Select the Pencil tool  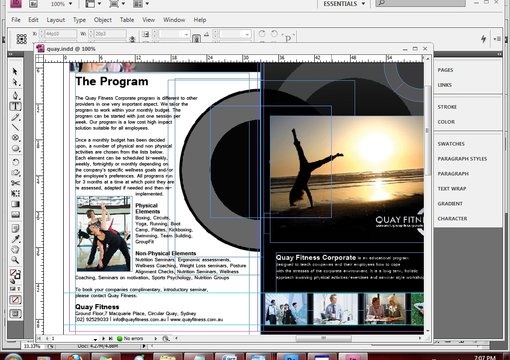15,117
